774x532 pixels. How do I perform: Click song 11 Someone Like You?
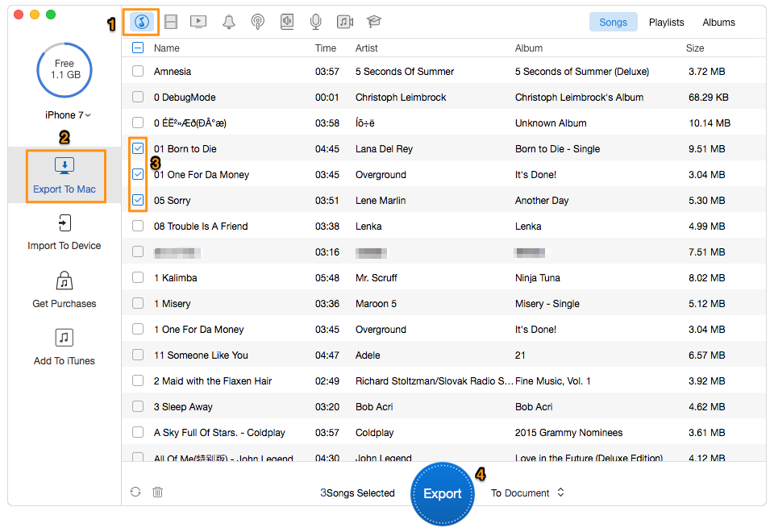click(x=201, y=355)
